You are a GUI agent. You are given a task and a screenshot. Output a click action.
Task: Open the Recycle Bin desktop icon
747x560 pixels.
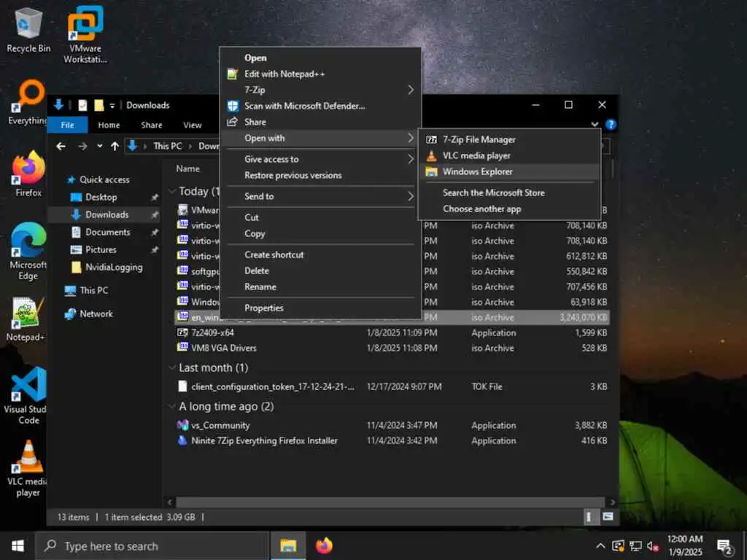click(28, 30)
